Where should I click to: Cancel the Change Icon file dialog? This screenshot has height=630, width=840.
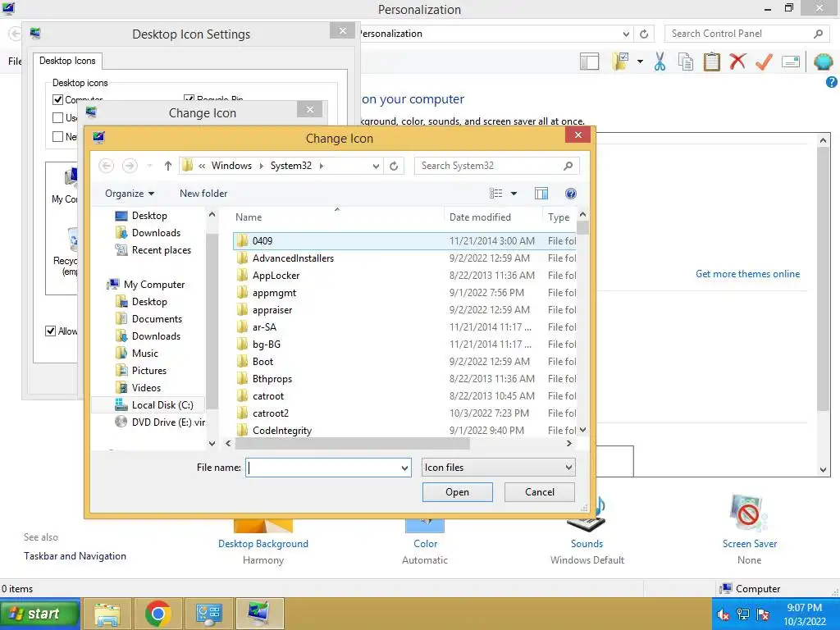coord(540,492)
